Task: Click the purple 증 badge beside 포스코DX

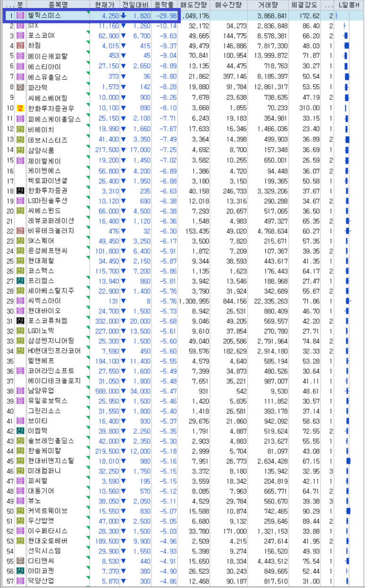Action: point(20,35)
